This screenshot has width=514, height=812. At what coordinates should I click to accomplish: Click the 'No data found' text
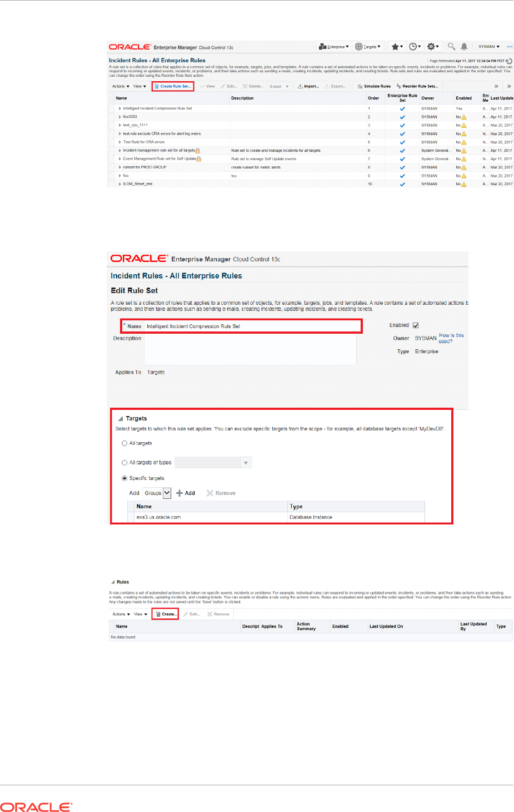[x=123, y=637]
